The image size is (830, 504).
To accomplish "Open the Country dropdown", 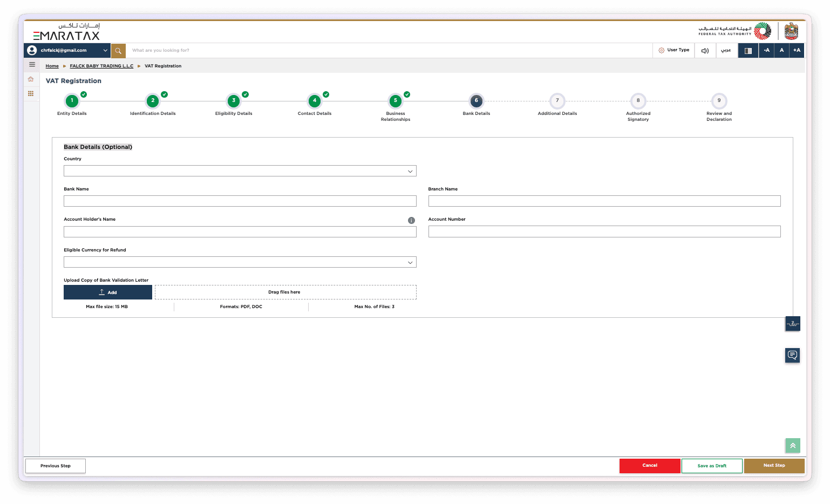I will (240, 171).
